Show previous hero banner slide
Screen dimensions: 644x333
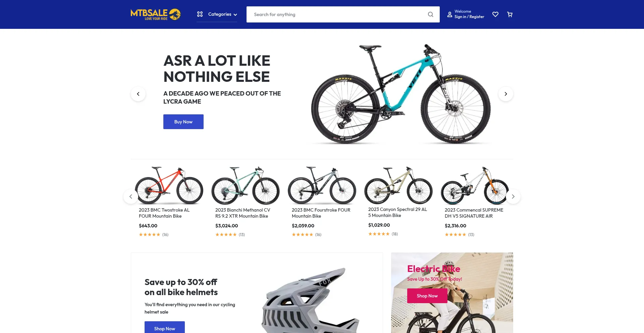[x=138, y=94]
